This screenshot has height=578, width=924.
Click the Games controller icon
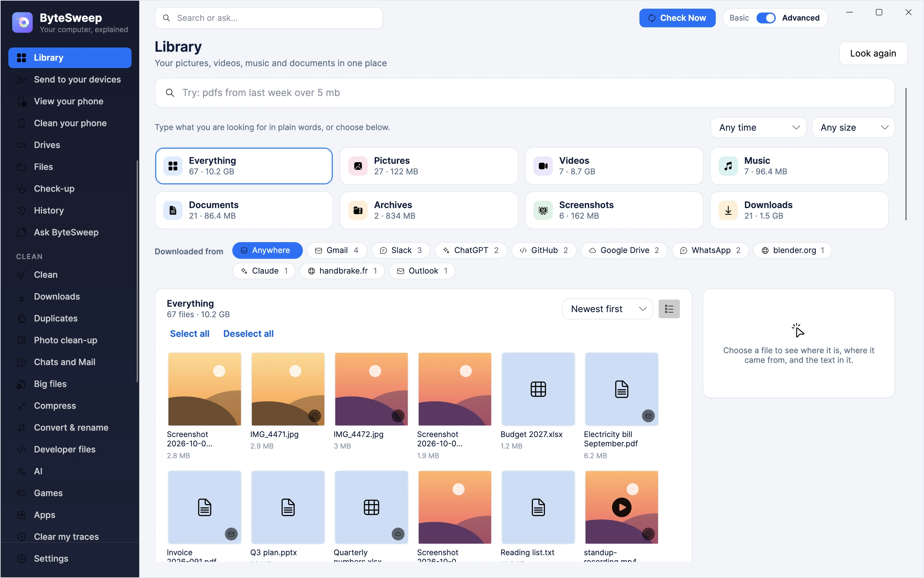[x=21, y=493]
